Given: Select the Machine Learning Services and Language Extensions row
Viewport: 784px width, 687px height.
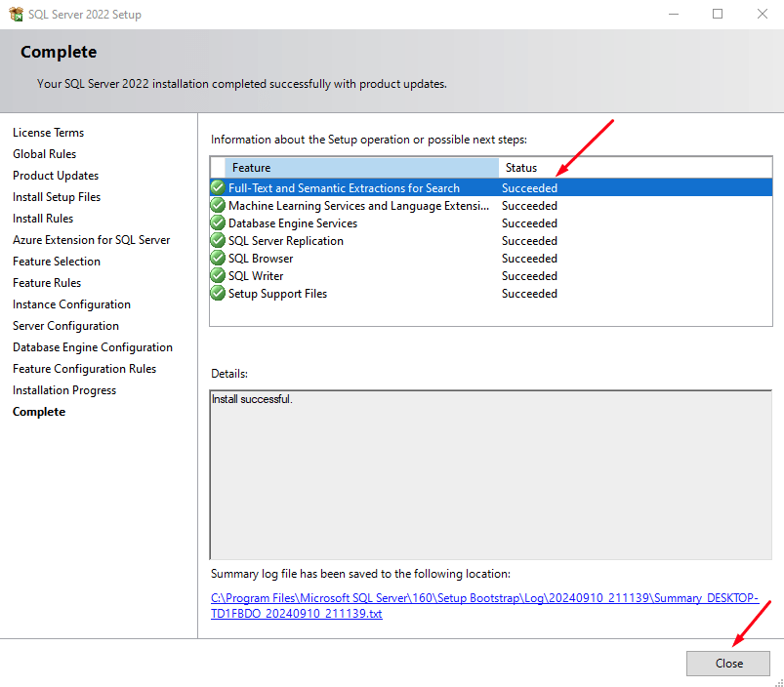Looking at the screenshot, I should coord(491,205).
